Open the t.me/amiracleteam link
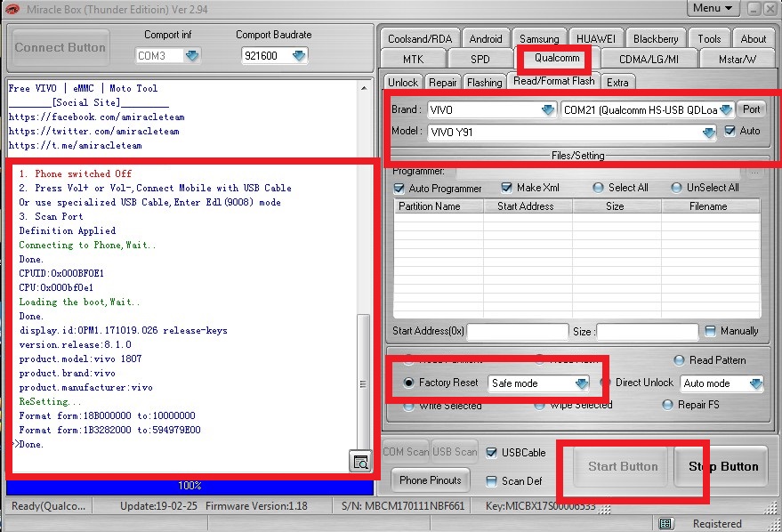The width and height of the screenshot is (782, 532). 75,146
